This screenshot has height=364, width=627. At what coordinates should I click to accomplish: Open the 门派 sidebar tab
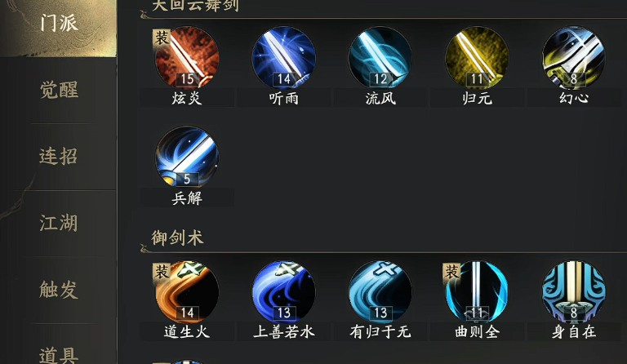(x=59, y=23)
